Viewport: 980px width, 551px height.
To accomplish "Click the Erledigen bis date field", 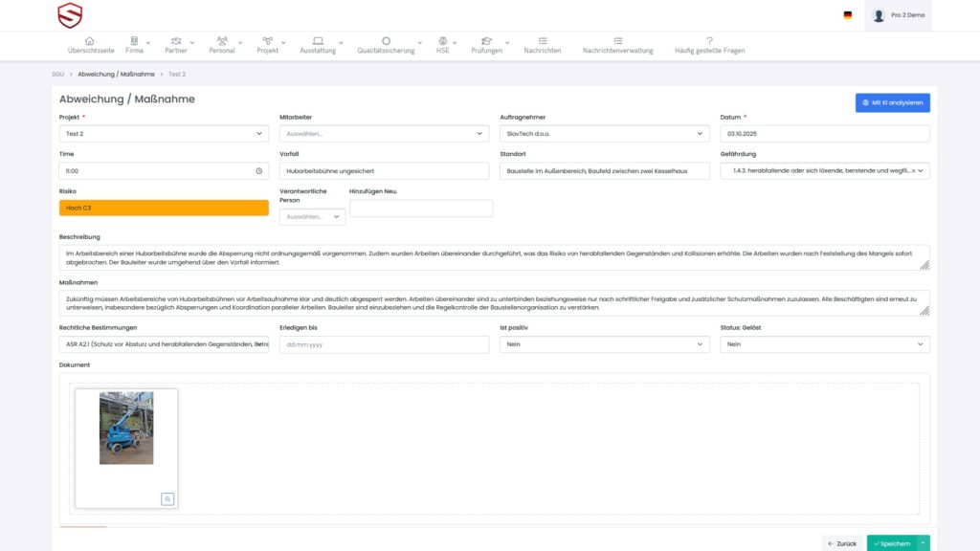I will (384, 344).
